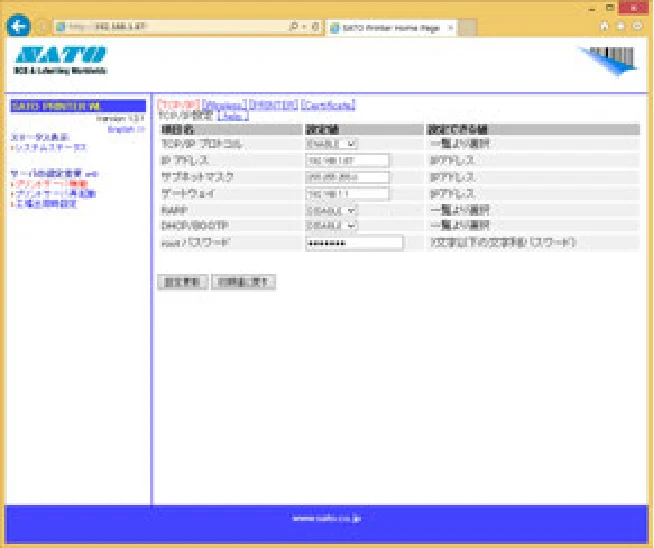This screenshot has width=654, height=548.
Task: Open the RARP DISABLE dropdown
Action: click(332, 211)
